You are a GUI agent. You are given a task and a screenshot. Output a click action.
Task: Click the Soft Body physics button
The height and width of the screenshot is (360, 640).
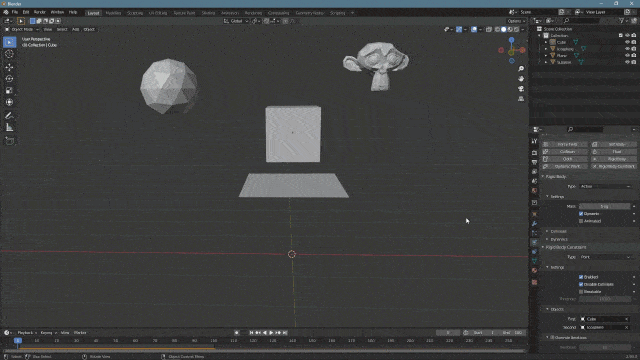(x=614, y=144)
